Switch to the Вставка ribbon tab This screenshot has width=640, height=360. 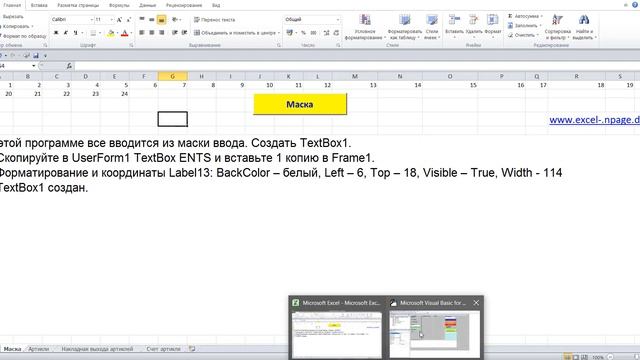(39, 5)
